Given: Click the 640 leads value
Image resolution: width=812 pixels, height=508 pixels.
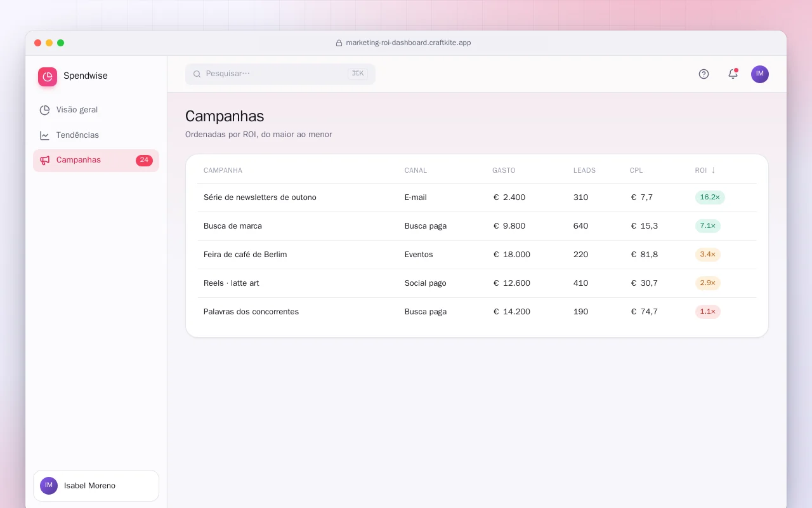Looking at the screenshot, I should pyautogui.click(x=581, y=226).
